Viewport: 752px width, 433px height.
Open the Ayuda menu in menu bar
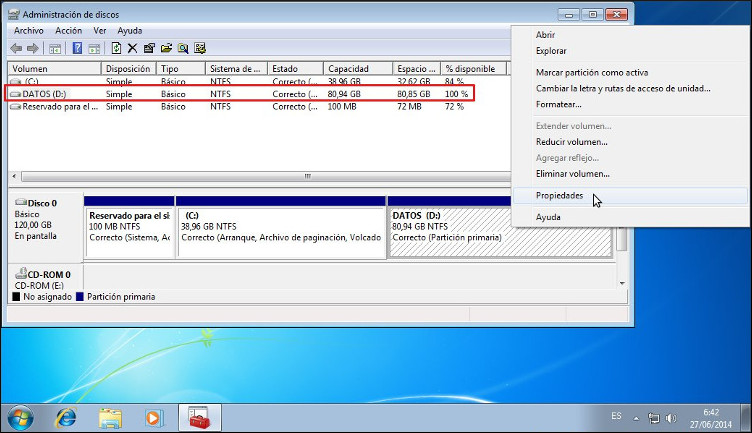(129, 31)
